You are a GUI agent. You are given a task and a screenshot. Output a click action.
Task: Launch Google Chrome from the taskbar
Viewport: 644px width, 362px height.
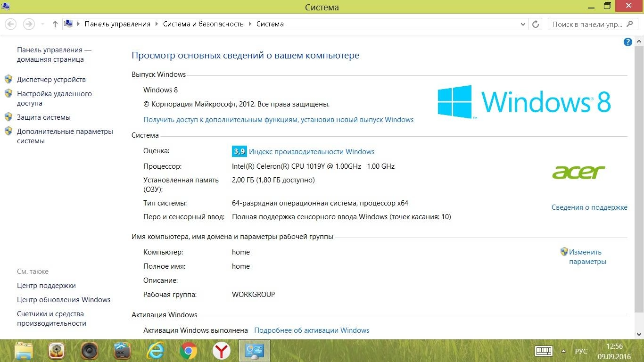189,351
